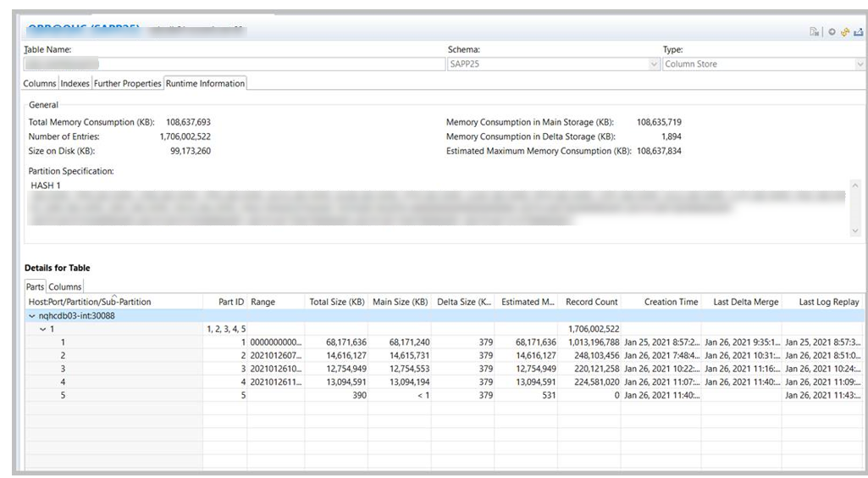The height and width of the screenshot is (478, 868).
Task: Open the Schema dropdown showing SAPP25
Action: click(654, 64)
